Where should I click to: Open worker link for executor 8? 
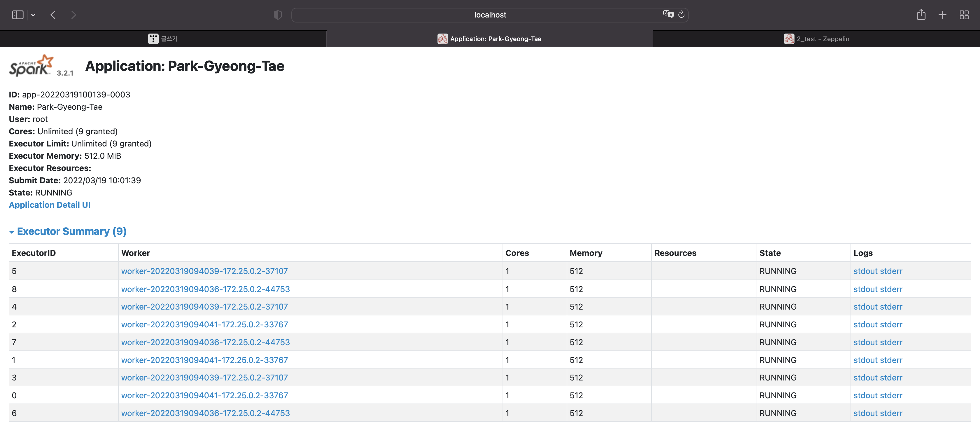(x=205, y=289)
